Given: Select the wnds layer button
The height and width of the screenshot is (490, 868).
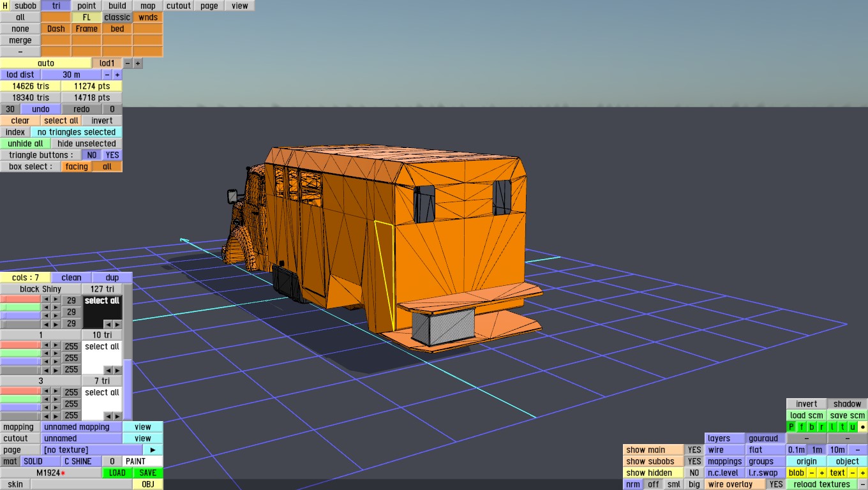Looking at the screenshot, I should [148, 17].
